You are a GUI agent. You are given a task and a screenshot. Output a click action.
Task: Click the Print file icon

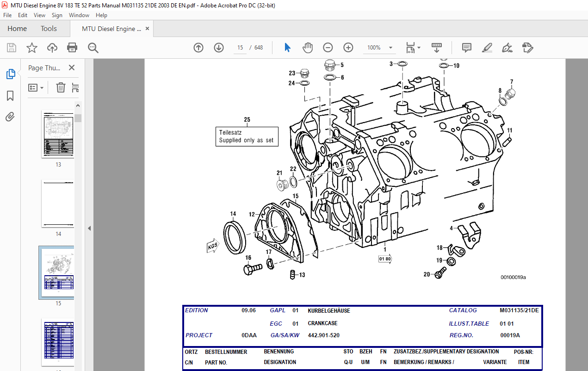click(x=72, y=48)
